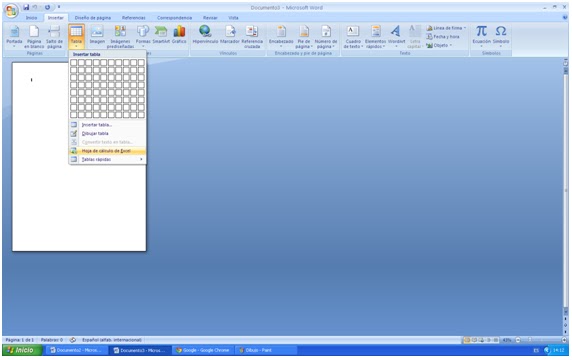The image size is (572, 360).
Task: Insert a Hipervínculo
Action: pos(205,35)
